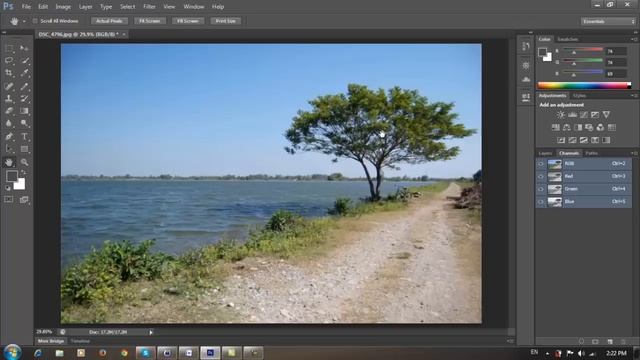Viewport: 640px width, 360px height.
Task: Select the Spot Healing Brush tool
Action: click(x=9, y=86)
